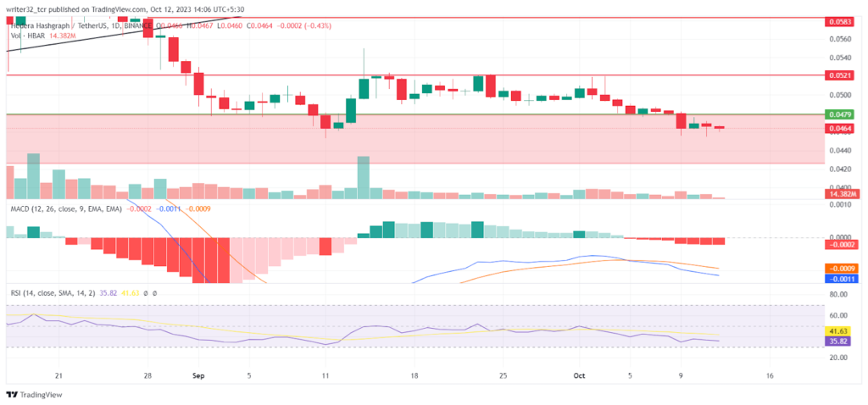This screenshot has height=405, width=868.
Task: Open the MACD (12, 26, close, 9) indicator legend
Action: [x=66, y=208]
